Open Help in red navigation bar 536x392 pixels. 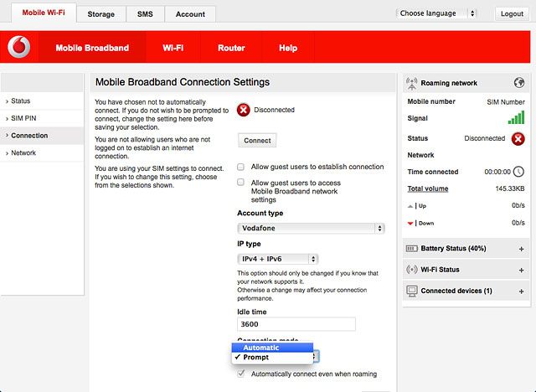coord(288,48)
